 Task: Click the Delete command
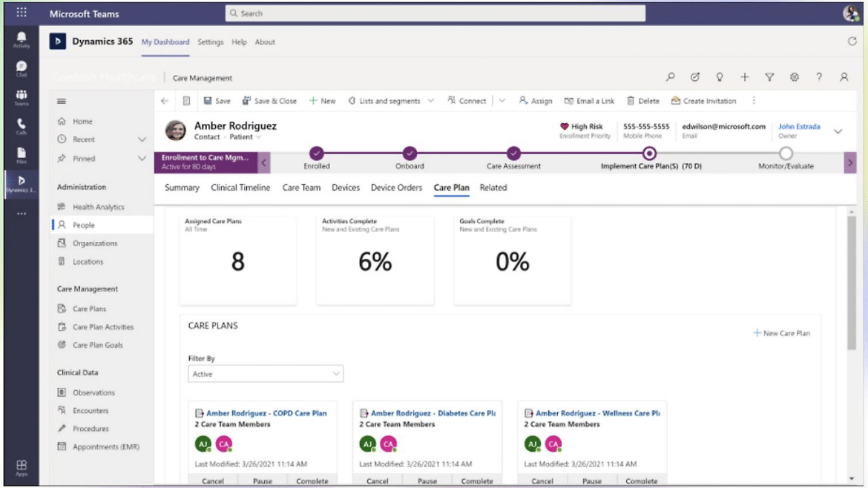click(x=642, y=101)
